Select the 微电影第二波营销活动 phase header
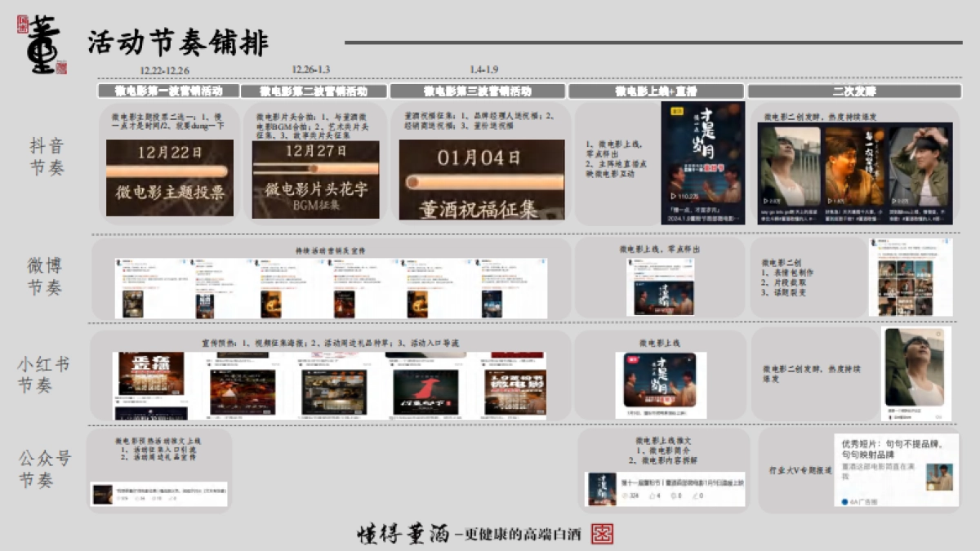This screenshot has width=980, height=551. click(x=314, y=91)
